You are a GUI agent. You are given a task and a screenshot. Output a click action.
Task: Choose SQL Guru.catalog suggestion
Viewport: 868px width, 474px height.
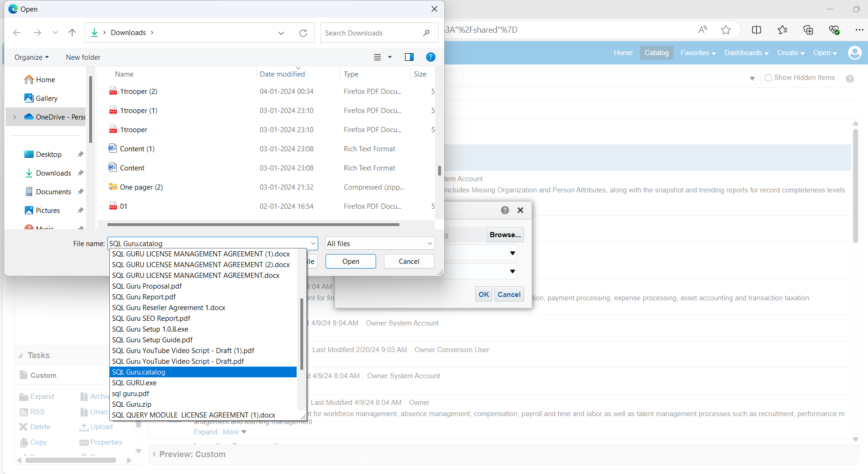[x=203, y=372]
